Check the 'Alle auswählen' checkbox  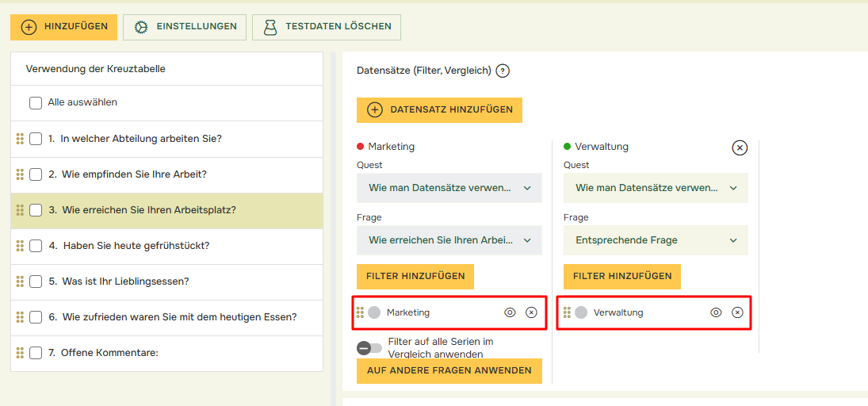36,102
